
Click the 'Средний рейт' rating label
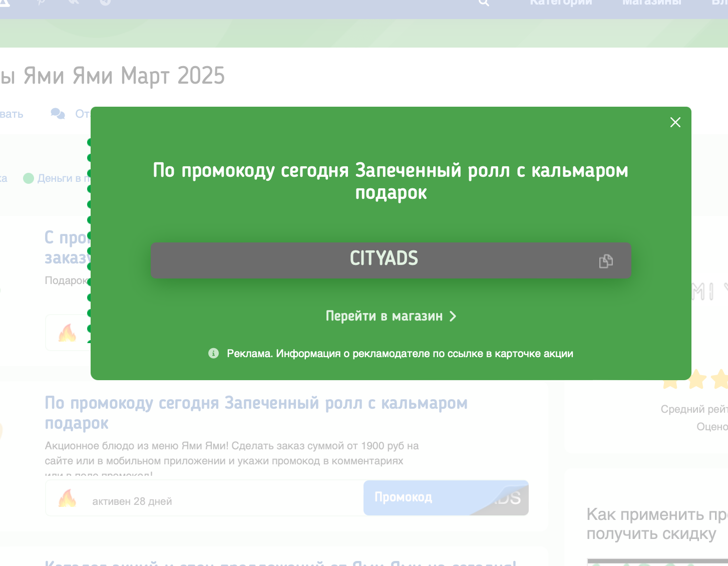pos(694,409)
